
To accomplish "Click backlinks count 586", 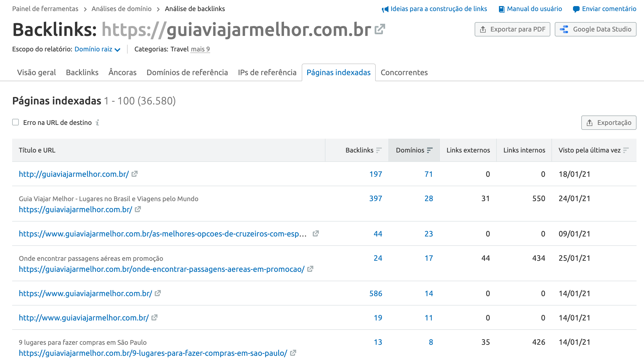I will [376, 293].
